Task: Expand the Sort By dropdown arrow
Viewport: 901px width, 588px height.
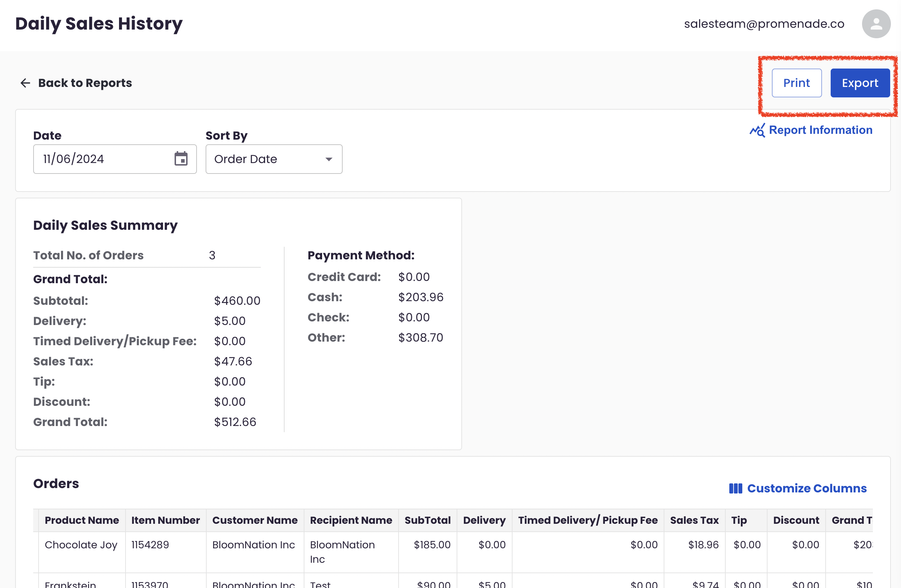Action: click(x=329, y=159)
